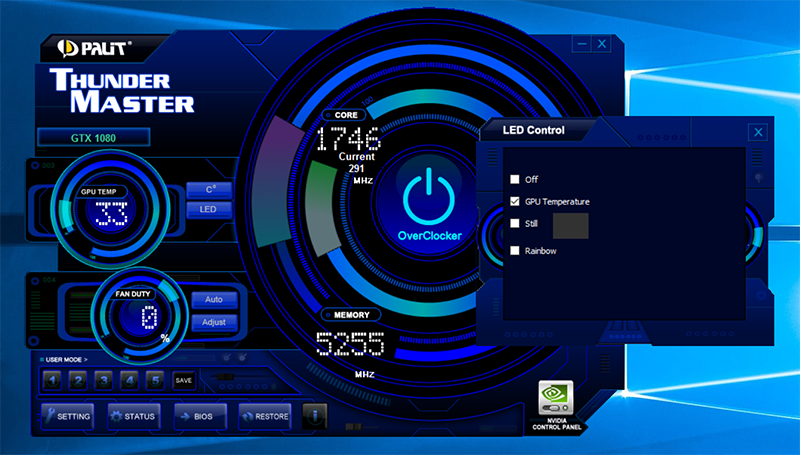This screenshot has height=455, width=800.
Task: Select user mode profile 4
Action: pyautogui.click(x=129, y=380)
